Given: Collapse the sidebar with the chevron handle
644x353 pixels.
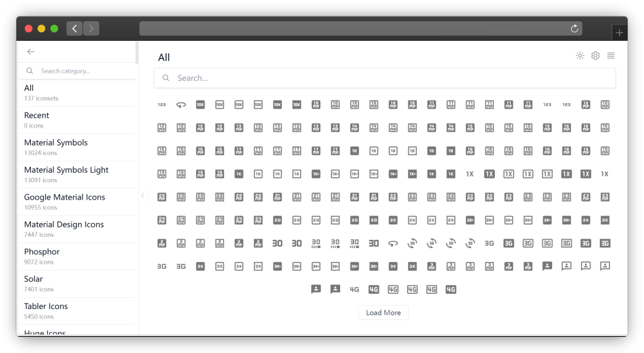Looking at the screenshot, I should pos(142,196).
